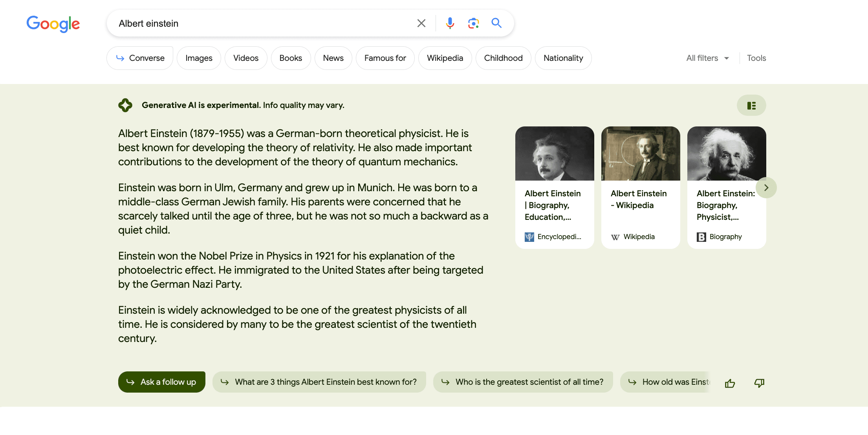The height and width of the screenshot is (435, 868).
Task: Open the Tools option
Action: tap(756, 58)
